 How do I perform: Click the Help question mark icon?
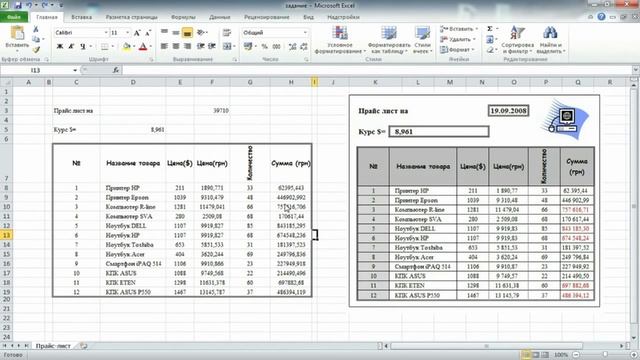tap(601, 17)
